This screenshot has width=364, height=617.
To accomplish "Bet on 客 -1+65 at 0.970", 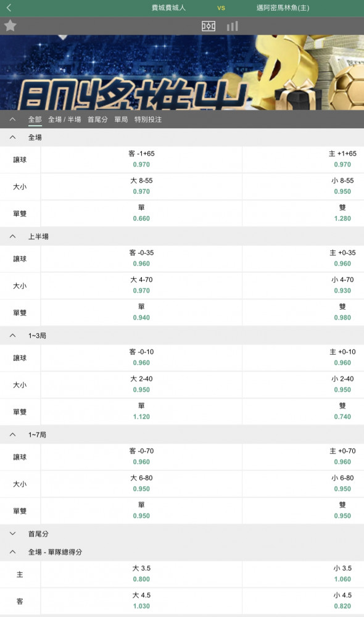I will pos(141,159).
